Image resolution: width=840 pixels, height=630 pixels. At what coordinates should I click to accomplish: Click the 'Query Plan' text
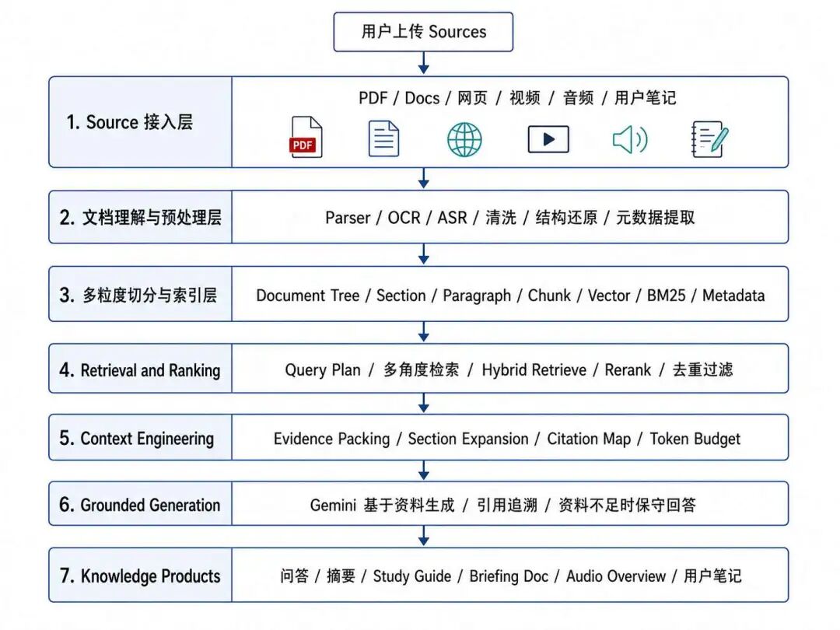click(323, 370)
